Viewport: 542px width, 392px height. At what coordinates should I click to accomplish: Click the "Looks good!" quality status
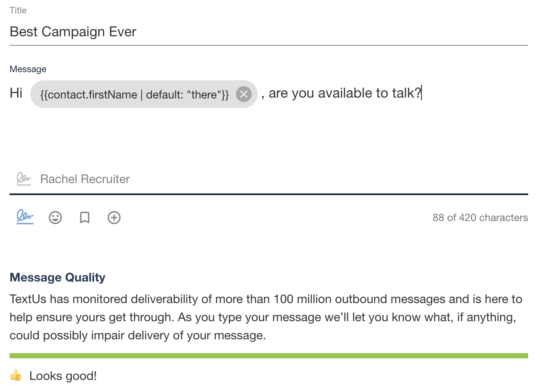(63, 376)
